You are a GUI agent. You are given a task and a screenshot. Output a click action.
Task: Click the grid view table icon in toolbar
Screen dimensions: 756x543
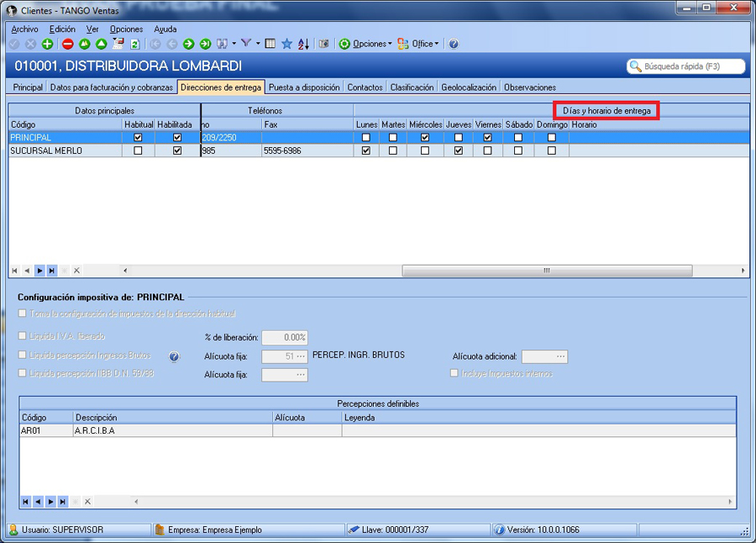pyautogui.click(x=270, y=44)
